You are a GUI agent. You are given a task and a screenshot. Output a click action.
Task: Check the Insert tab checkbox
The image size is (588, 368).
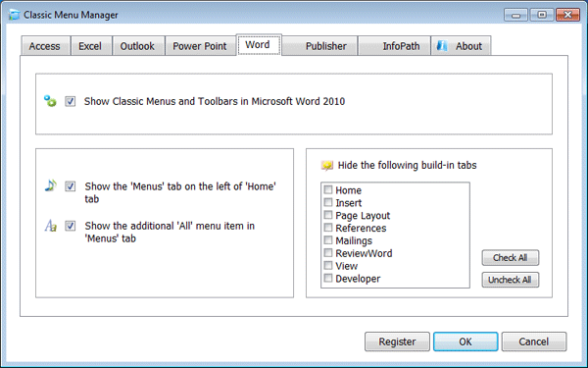click(x=328, y=202)
